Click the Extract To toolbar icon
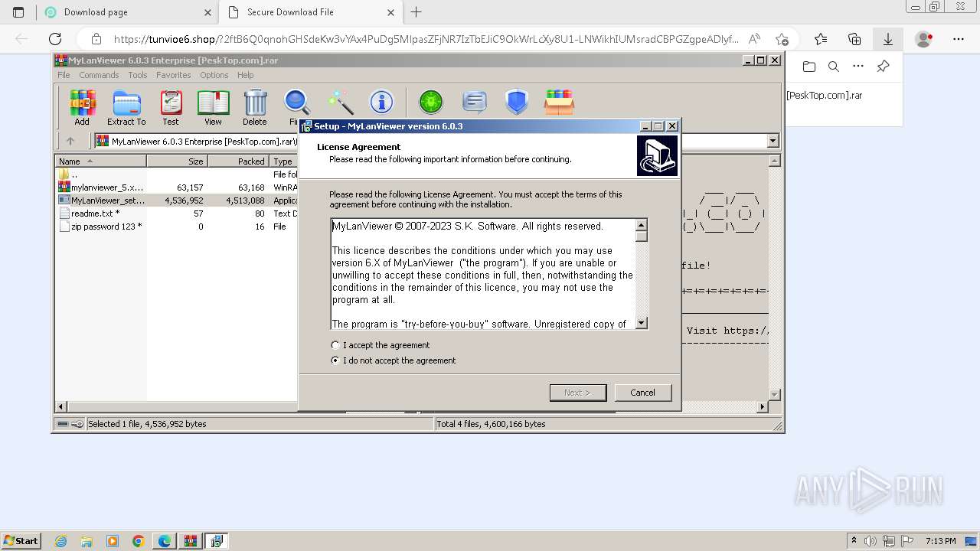This screenshot has height=551, width=980. click(126, 107)
